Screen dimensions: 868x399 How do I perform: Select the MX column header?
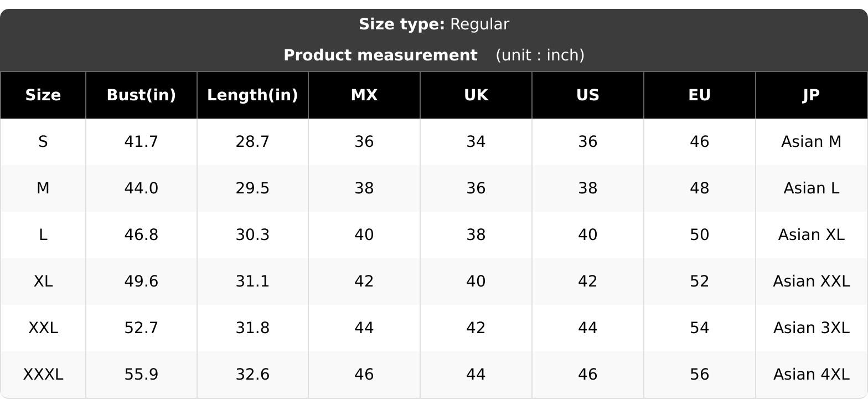[x=364, y=95]
